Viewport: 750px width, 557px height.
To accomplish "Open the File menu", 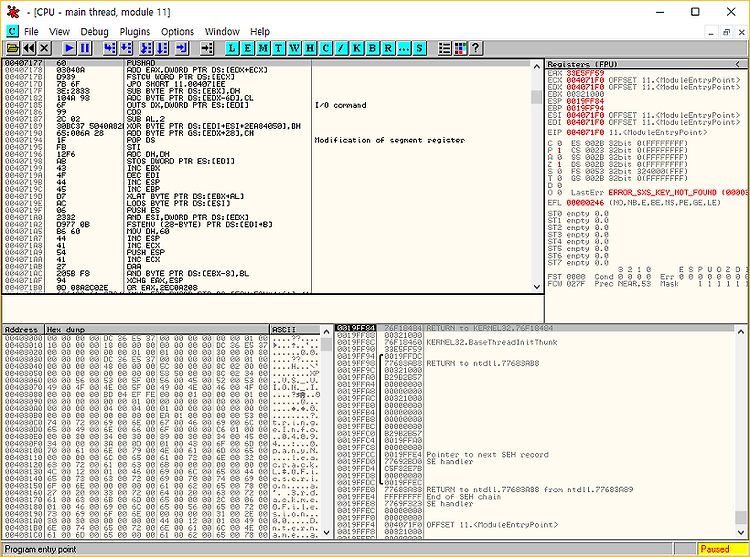I will click(x=31, y=32).
